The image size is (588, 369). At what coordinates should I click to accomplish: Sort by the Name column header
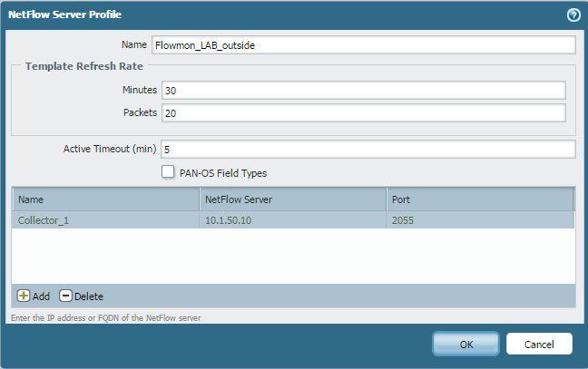[104, 199]
